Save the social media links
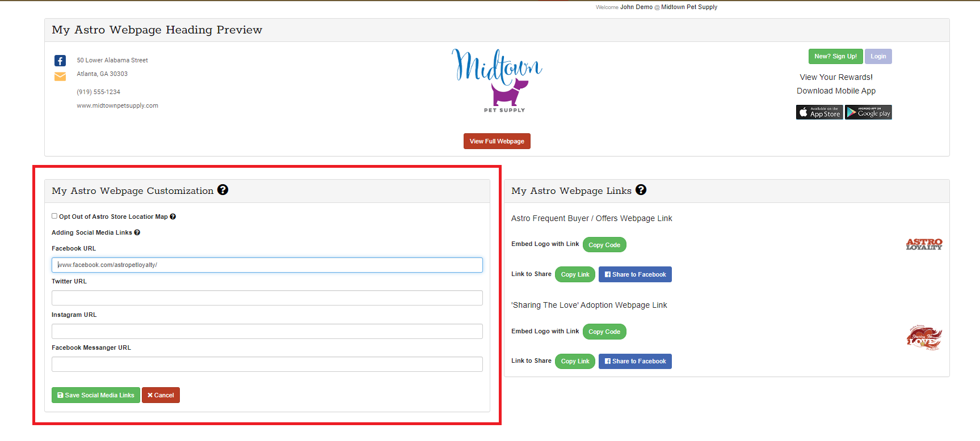The width and height of the screenshot is (980, 441). pyautogui.click(x=96, y=395)
